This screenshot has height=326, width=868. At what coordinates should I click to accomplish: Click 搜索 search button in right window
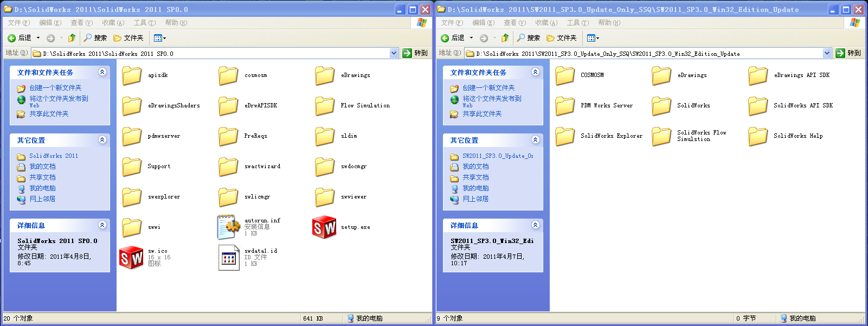pyautogui.click(x=528, y=38)
